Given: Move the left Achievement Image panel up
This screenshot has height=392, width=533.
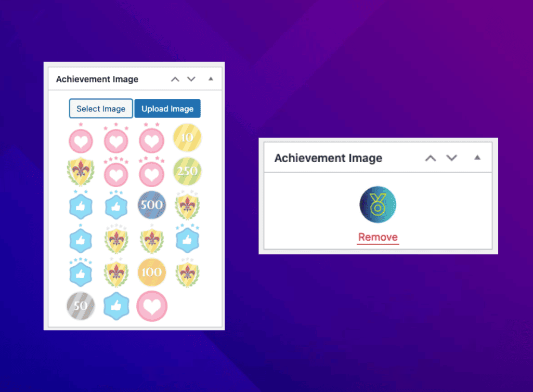Looking at the screenshot, I should [175, 79].
